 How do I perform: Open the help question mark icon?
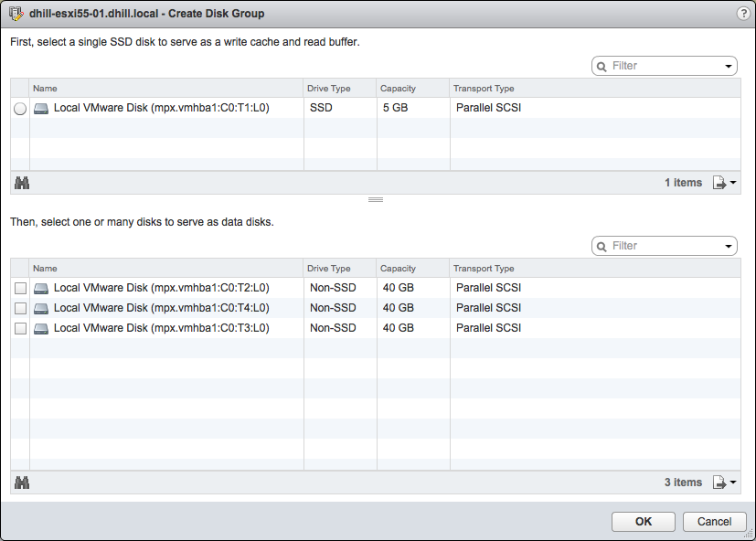743,14
